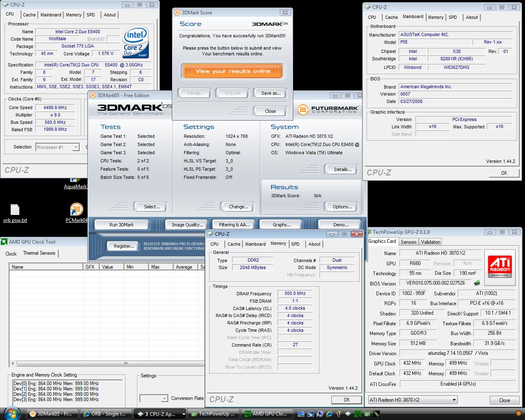
Task: Open the AMD GPU Clock taskbar item
Action: [267, 414]
